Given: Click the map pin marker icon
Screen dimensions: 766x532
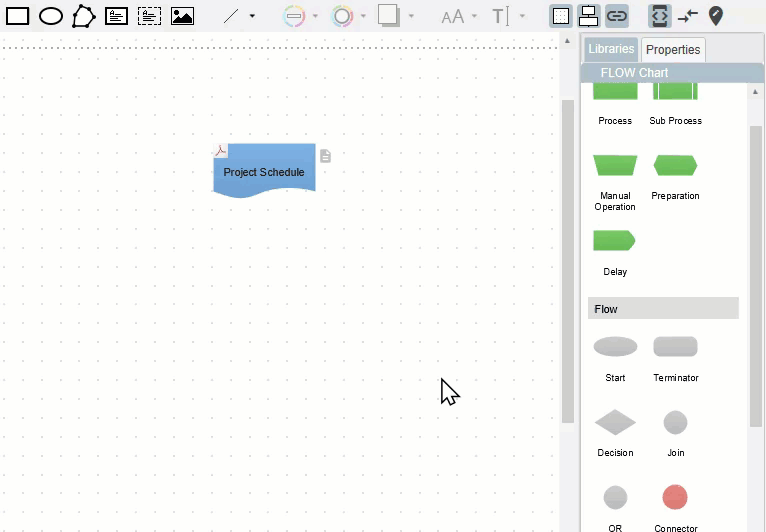Looking at the screenshot, I should tap(716, 16).
